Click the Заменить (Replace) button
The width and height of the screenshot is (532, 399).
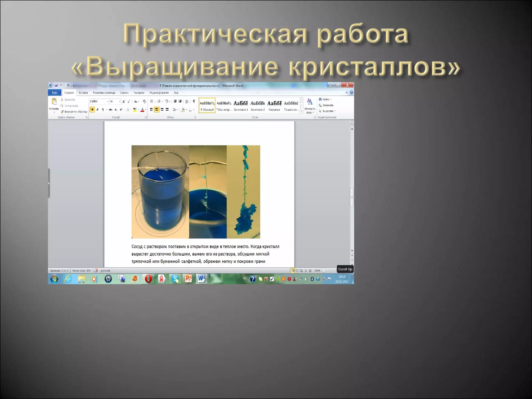tap(326, 105)
